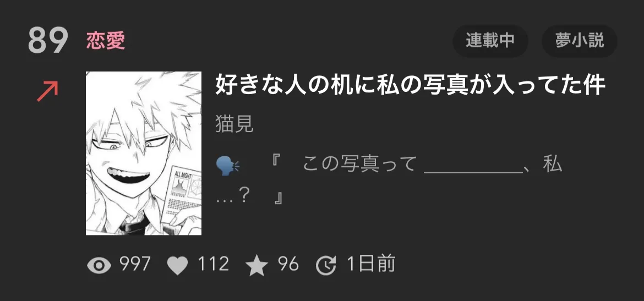The height and width of the screenshot is (301, 644).
Task: Click the description text この写真って
Action: click(x=359, y=164)
